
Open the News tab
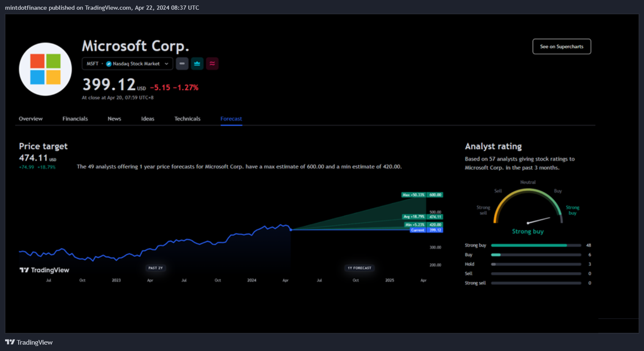[115, 119]
